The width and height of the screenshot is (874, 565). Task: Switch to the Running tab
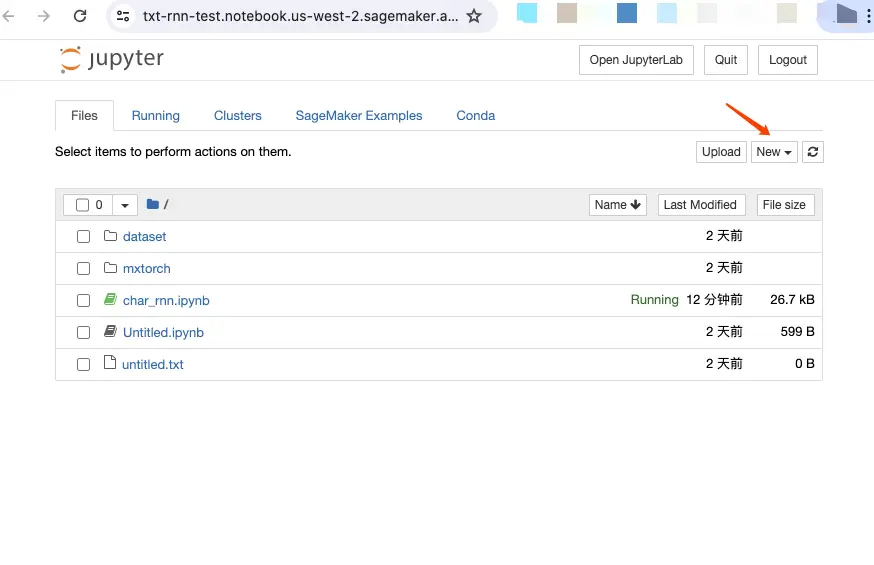(x=156, y=116)
